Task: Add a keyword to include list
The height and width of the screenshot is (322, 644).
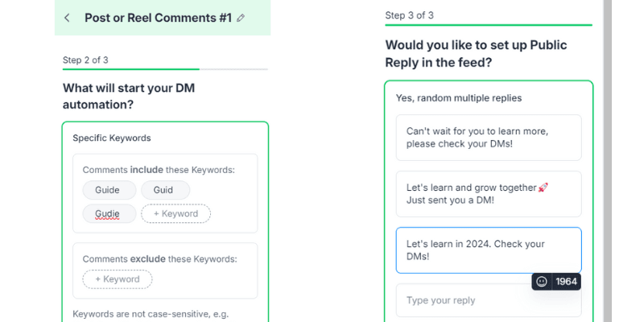Action: 175,213
